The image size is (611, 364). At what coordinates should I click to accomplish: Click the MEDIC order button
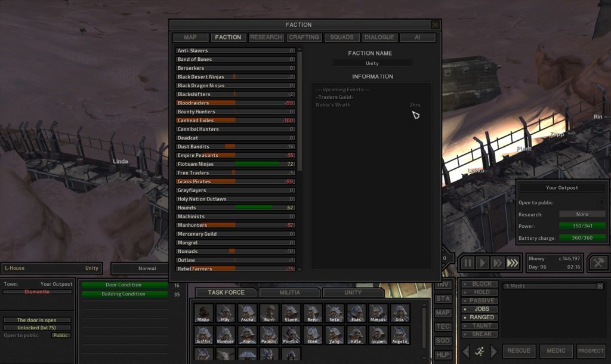pyautogui.click(x=556, y=351)
